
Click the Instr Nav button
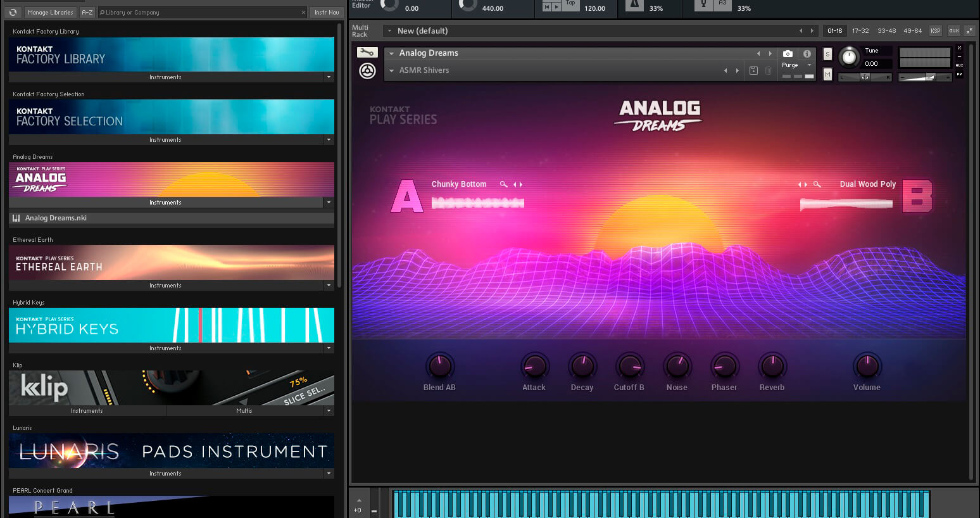coord(327,12)
